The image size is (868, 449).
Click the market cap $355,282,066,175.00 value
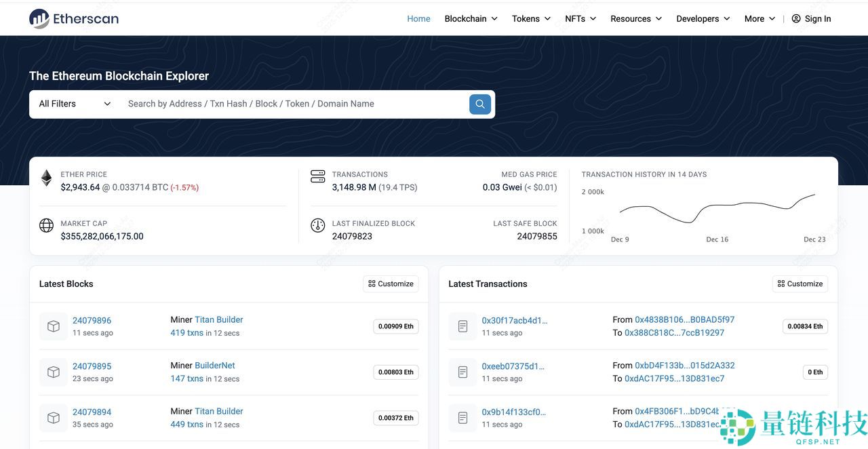click(x=102, y=236)
